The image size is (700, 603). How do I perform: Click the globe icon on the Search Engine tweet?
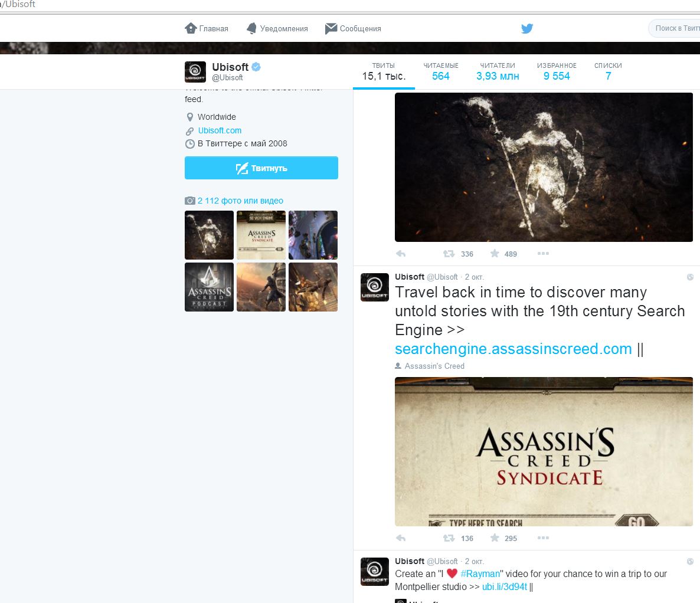(x=690, y=277)
